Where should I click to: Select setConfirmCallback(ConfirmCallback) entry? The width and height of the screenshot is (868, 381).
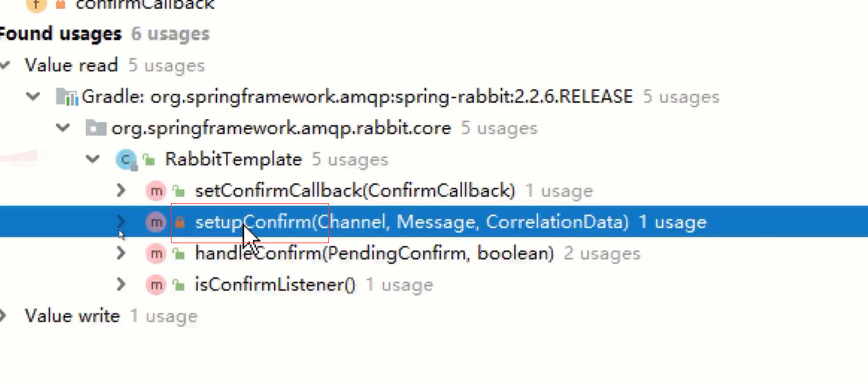355,191
